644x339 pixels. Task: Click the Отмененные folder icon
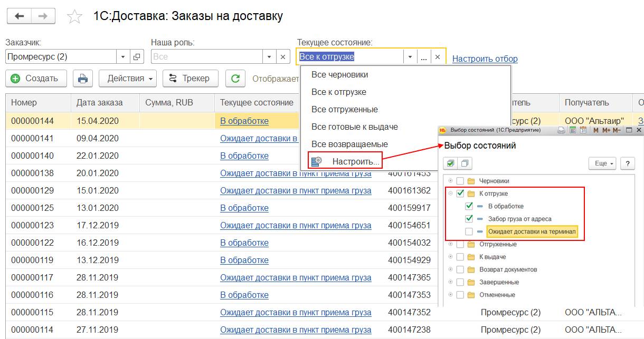pyautogui.click(x=471, y=295)
